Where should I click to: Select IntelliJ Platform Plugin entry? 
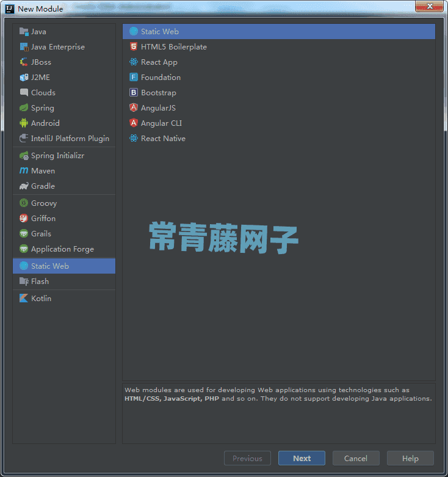(64, 139)
